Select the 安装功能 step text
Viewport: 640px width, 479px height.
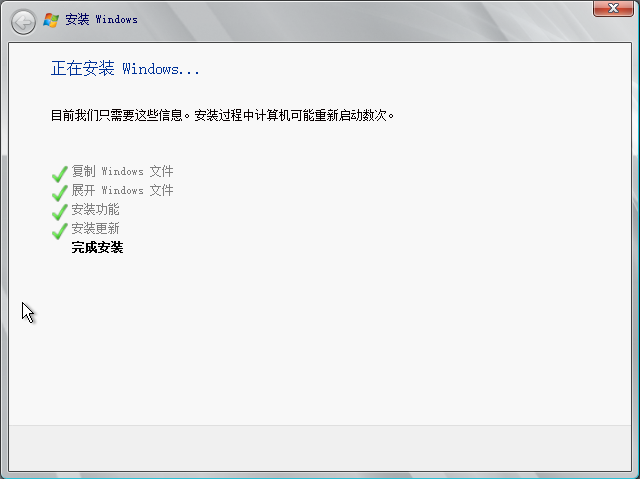click(x=96, y=209)
